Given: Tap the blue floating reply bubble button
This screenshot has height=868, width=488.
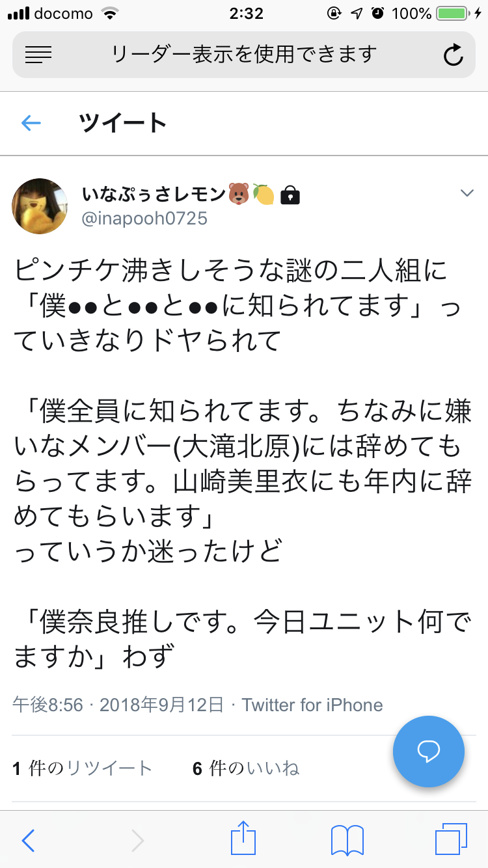Looking at the screenshot, I should pyautogui.click(x=429, y=752).
